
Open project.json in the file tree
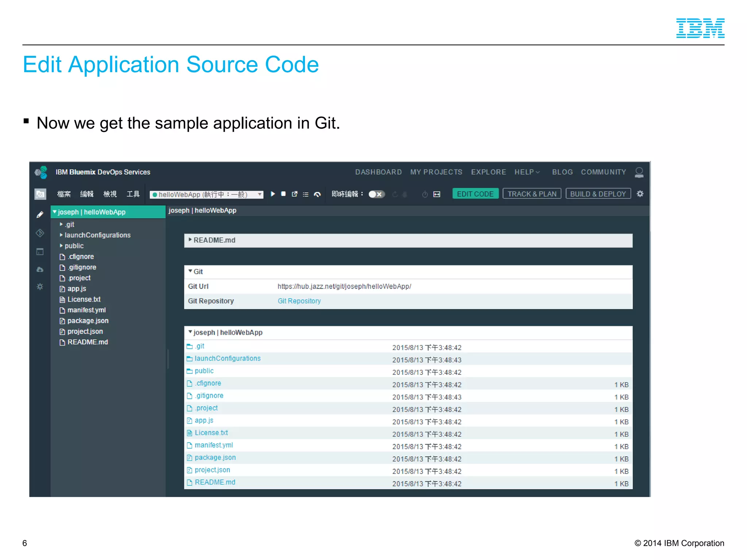85,331
